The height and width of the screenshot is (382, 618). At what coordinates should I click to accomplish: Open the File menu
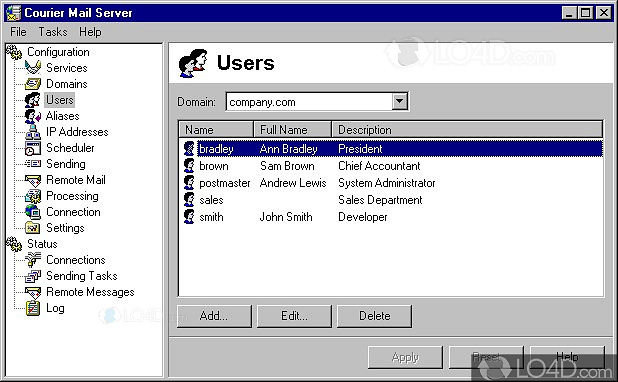19,32
